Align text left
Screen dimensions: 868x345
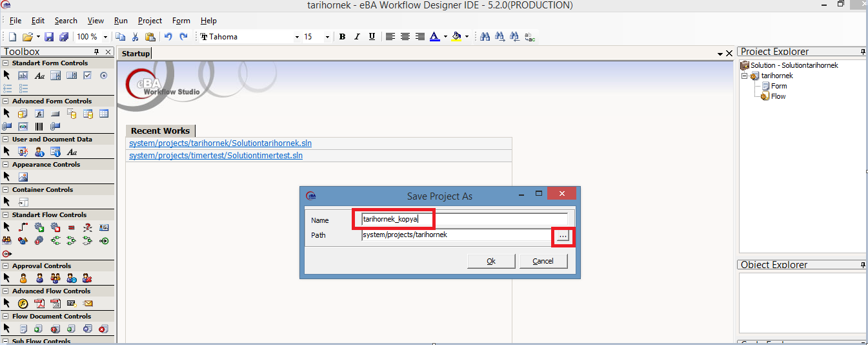pyautogui.click(x=390, y=37)
